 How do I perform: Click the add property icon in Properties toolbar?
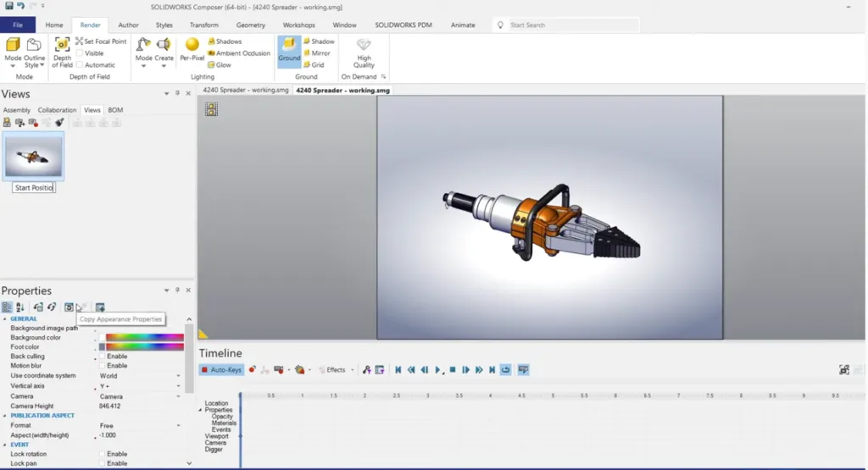pos(100,307)
